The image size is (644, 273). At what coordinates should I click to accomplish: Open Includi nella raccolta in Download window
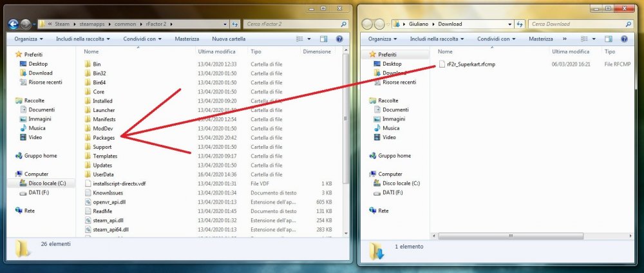[437, 39]
